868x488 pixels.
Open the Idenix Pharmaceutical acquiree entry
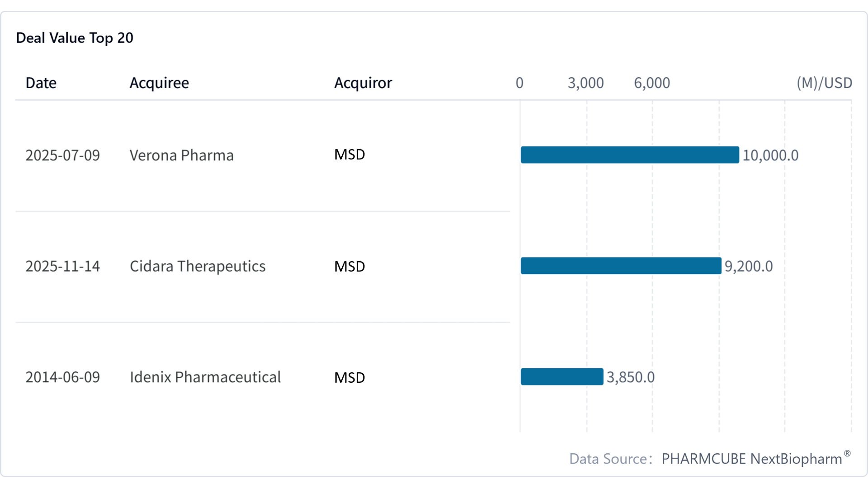pyautogui.click(x=205, y=377)
